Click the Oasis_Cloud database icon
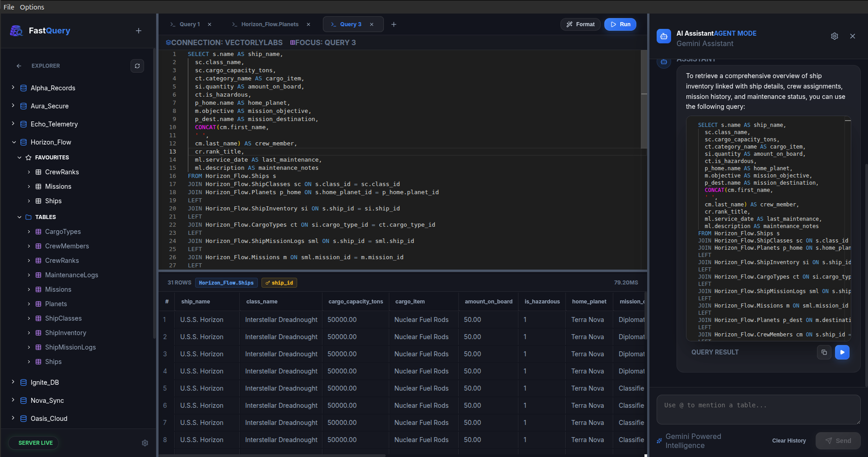Screen dimensions: 868x457 [x=23, y=419]
